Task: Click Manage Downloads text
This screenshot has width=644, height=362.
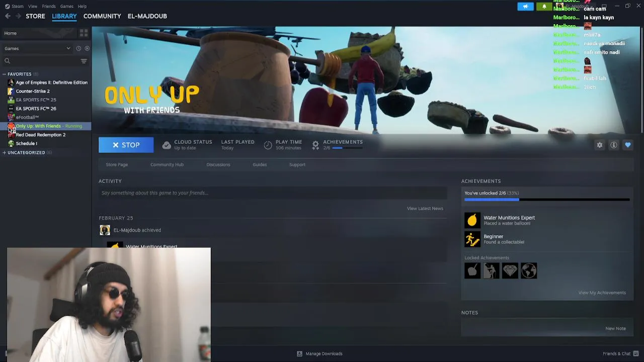Action: 324,353
